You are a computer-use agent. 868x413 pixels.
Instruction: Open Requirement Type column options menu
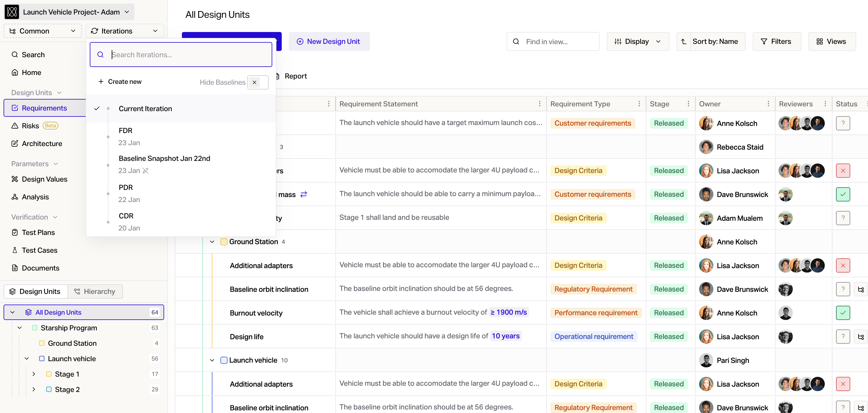pyautogui.click(x=639, y=104)
